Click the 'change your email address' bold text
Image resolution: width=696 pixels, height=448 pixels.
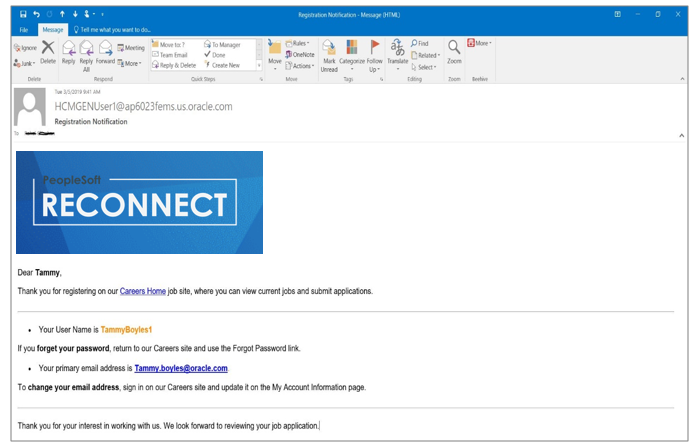point(73,387)
